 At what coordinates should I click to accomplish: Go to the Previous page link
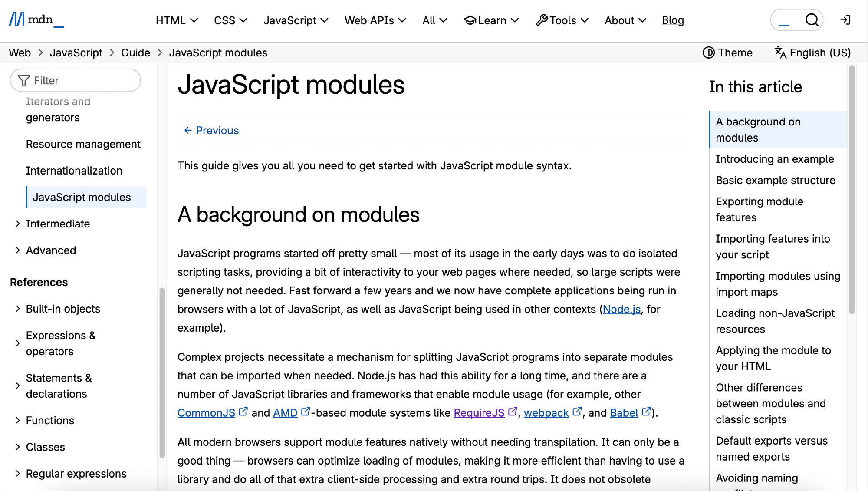(217, 130)
